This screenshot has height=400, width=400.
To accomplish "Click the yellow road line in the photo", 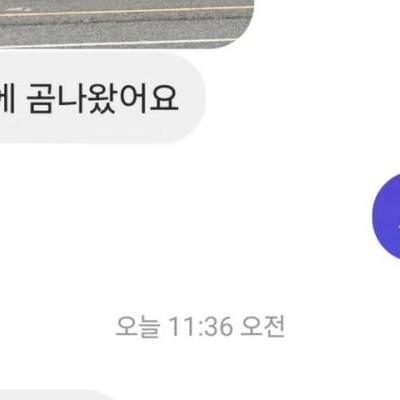I will point(127,11).
